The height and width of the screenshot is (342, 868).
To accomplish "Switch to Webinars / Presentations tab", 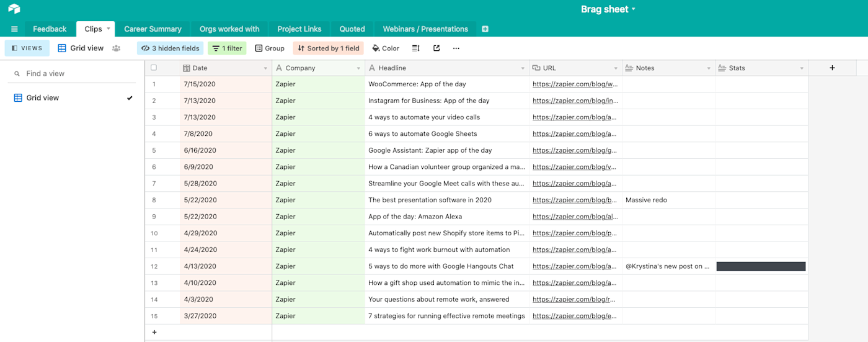I will (x=425, y=29).
